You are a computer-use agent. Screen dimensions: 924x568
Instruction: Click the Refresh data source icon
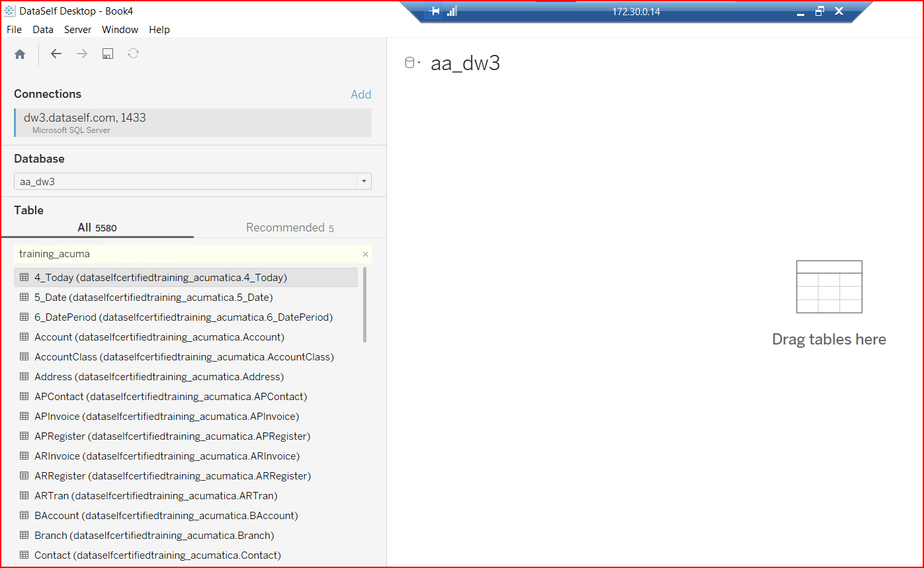(x=134, y=54)
